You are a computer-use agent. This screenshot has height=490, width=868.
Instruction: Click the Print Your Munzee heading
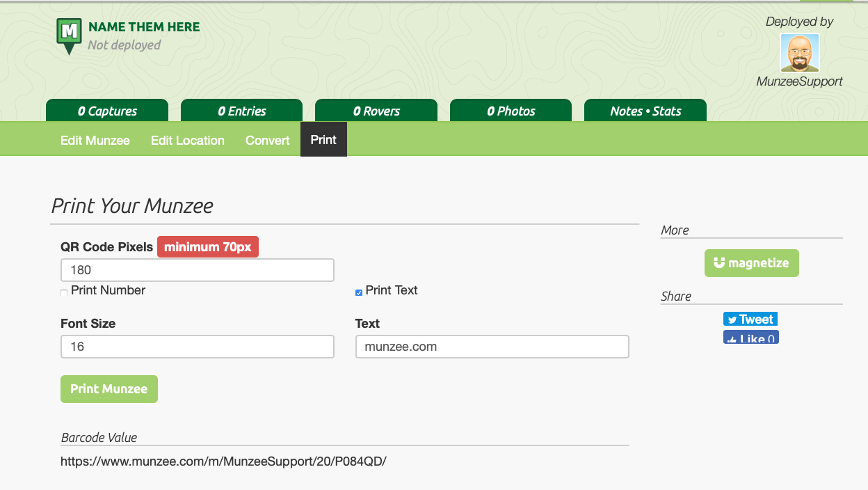click(x=132, y=206)
